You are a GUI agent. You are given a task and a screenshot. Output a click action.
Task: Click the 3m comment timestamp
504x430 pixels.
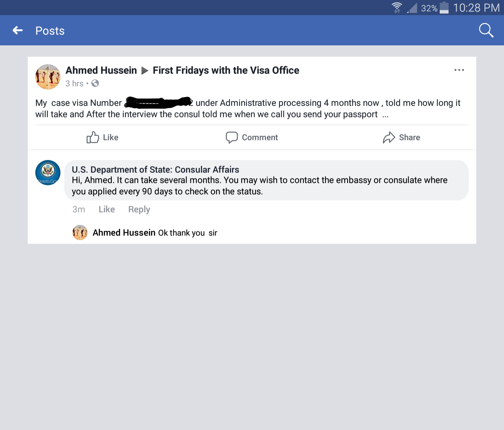79,209
